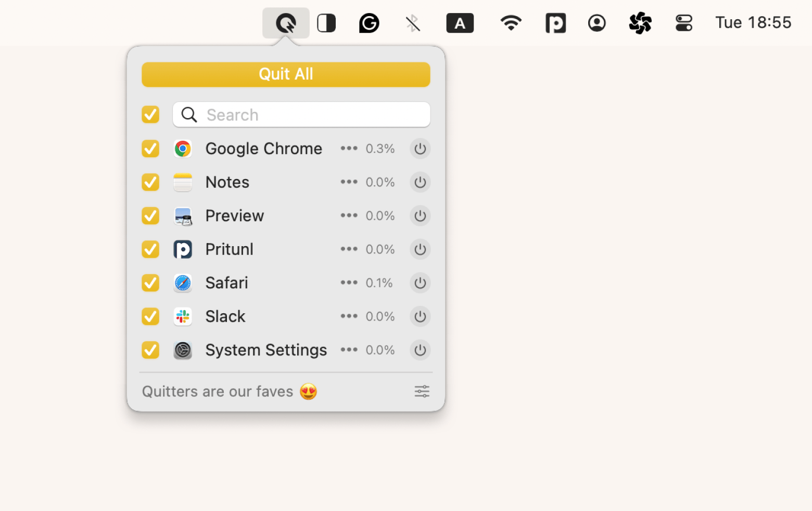The image size is (812, 511).
Task: Open the half-filled rectangle menu bar icon
Action: 326,23
